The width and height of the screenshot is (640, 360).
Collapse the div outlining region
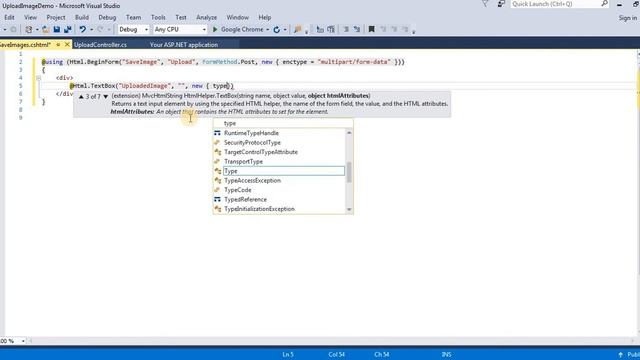coord(38,78)
